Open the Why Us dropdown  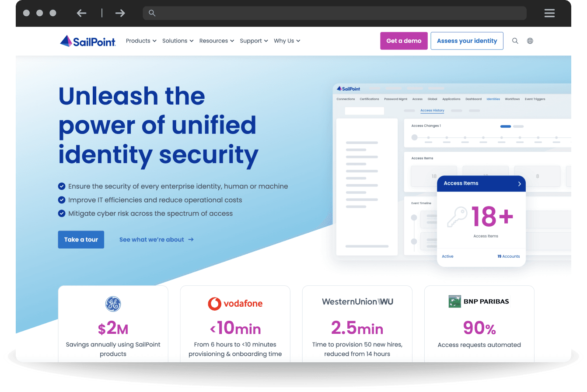pos(287,41)
